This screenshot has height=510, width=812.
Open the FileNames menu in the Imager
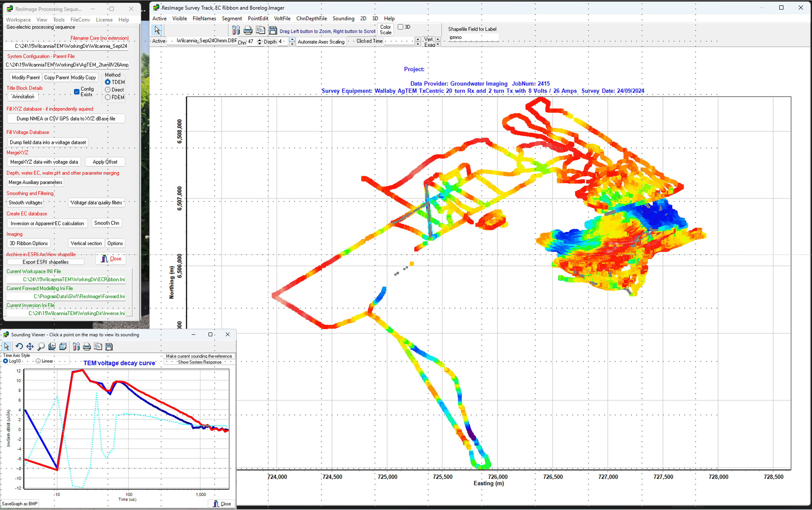pos(204,19)
